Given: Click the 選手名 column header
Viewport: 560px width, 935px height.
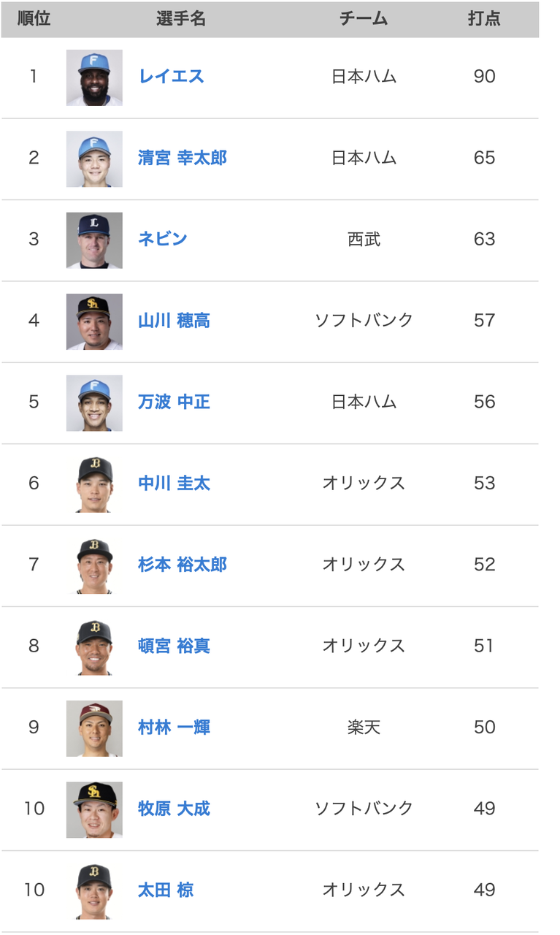Looking at the screenshot, I should tap(181, 19).
